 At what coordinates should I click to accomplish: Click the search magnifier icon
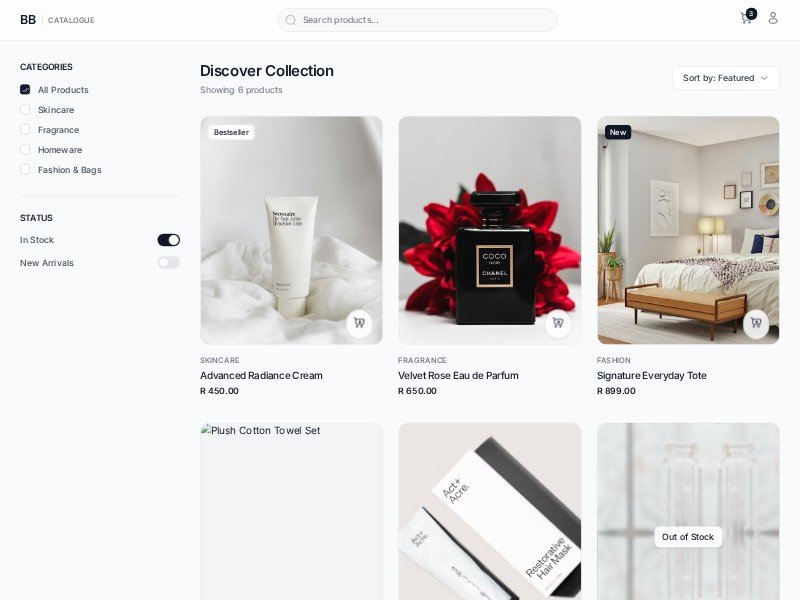coord(290,20)
